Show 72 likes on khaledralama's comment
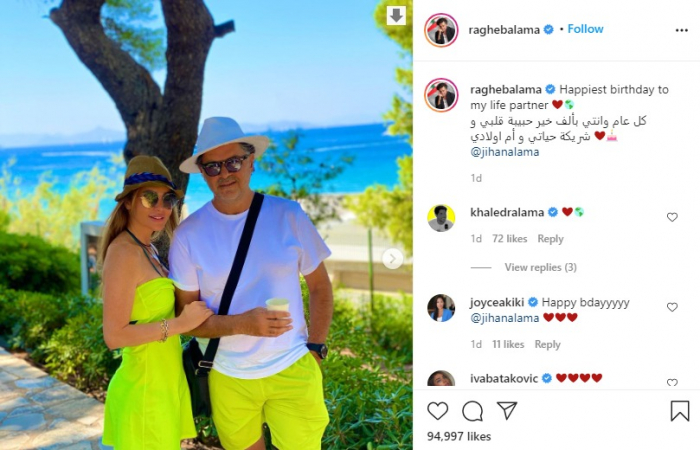Screen dimensions: 700x450 tap(509, 239)
